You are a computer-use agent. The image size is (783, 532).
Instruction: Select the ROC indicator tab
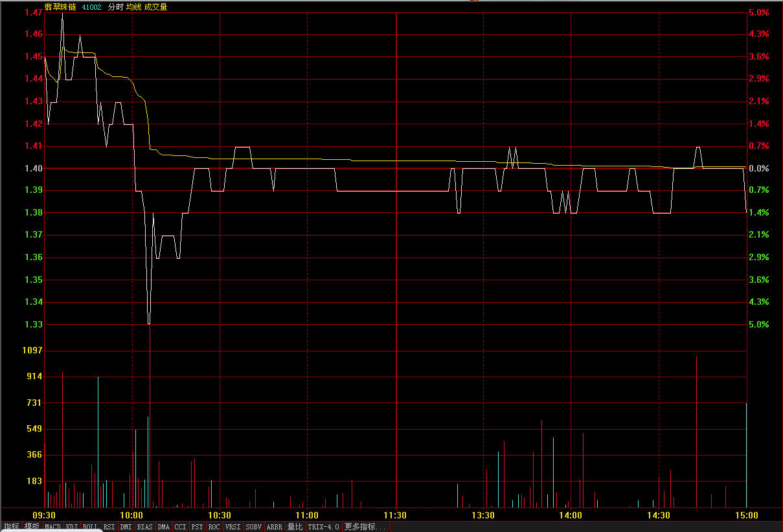pyautogui.click(x=214, y=527)
